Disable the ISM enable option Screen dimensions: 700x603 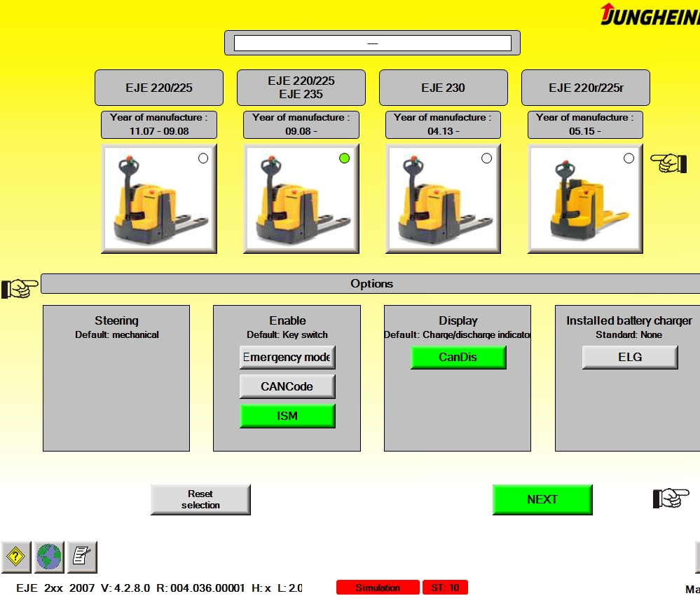click(287, 416)
